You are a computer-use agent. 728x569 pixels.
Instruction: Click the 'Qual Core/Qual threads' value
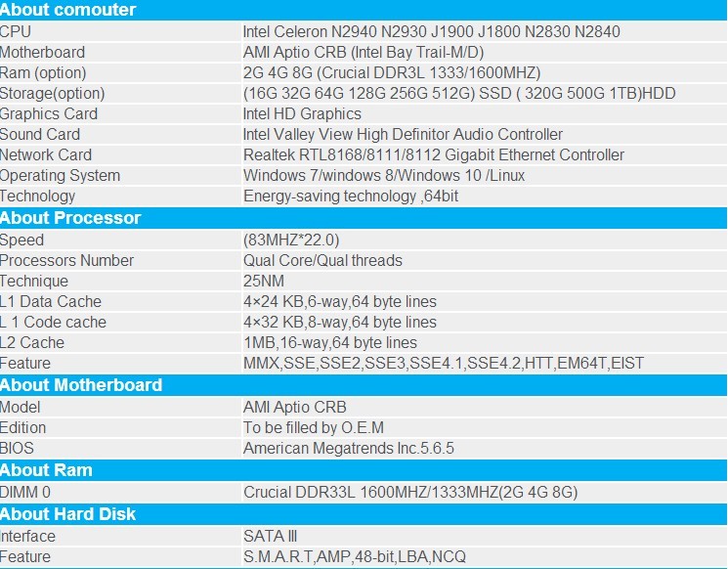pyautogui.click(x=322, y=261)
